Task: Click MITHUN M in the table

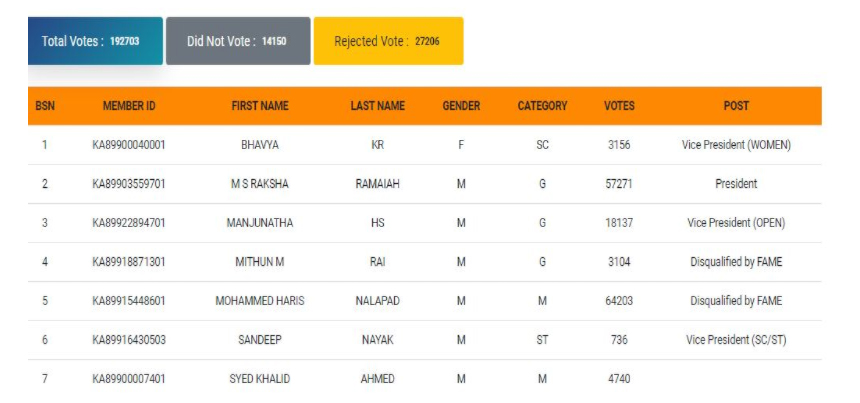Action: click(260, 262)
